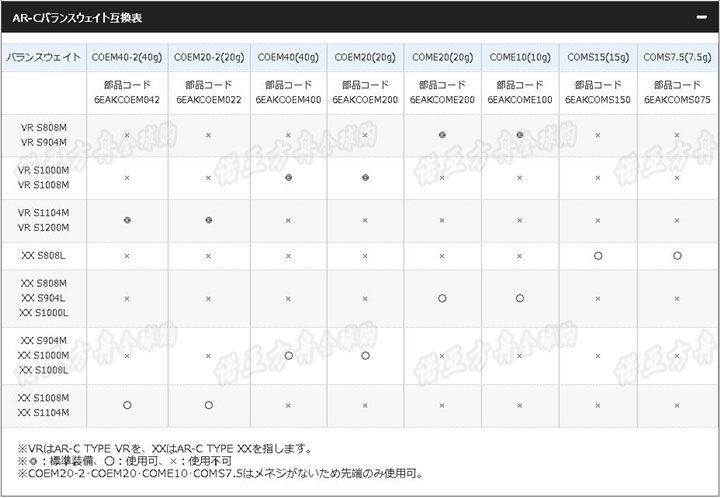The width and height of the screenshot is (720, 498).
Task: Click row label VR S1000M
Action: click(44, 170)
